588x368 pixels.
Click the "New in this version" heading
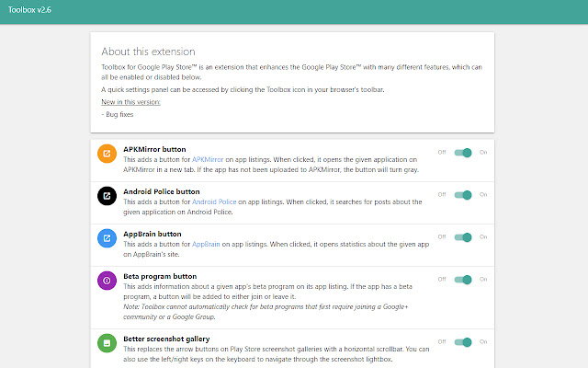[130, 102]
